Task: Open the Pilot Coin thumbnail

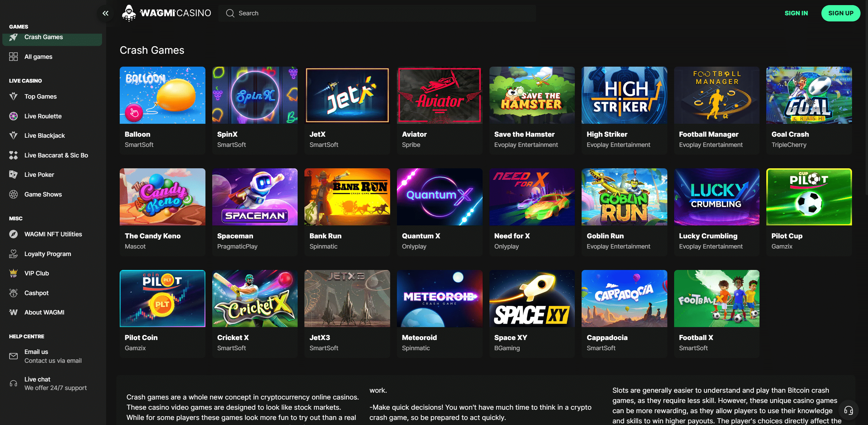Action: pyautogui.click(x=163, y=299)
